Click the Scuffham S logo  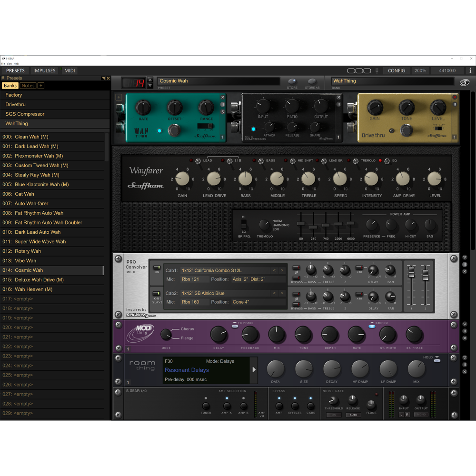[x=465, y=82]
